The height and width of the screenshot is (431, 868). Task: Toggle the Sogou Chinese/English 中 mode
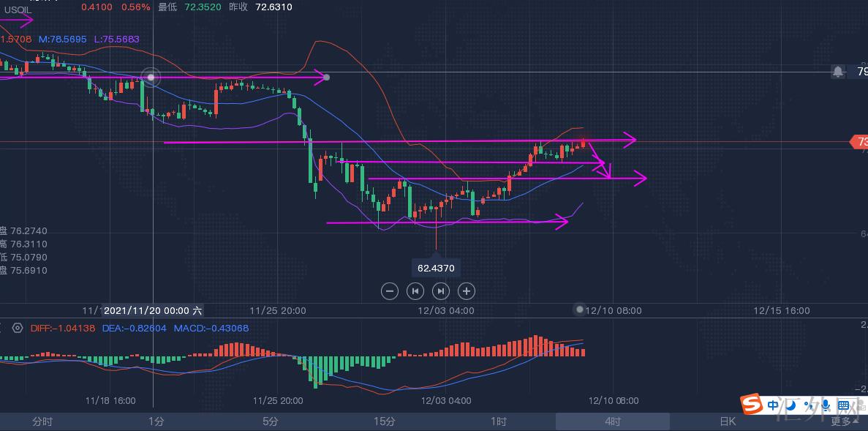pyautogui.click(x=773, y=406)
